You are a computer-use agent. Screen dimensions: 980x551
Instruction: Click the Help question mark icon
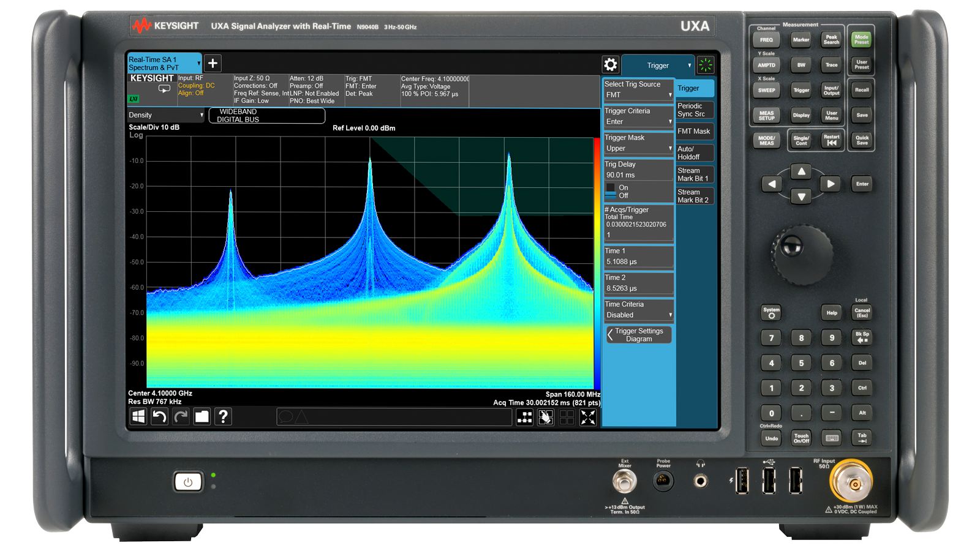(224, 417)
